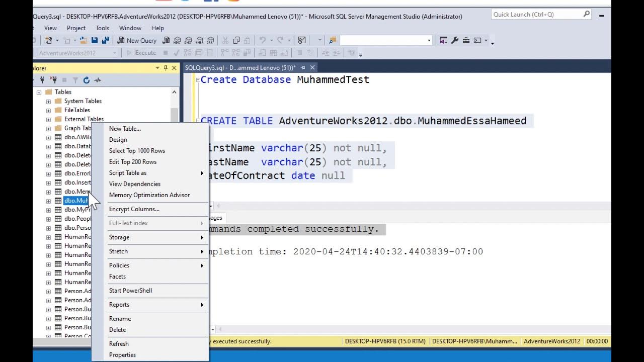Click the Database Engine Query icon
The height and width of the screenshot is (362, 644).
166,40
